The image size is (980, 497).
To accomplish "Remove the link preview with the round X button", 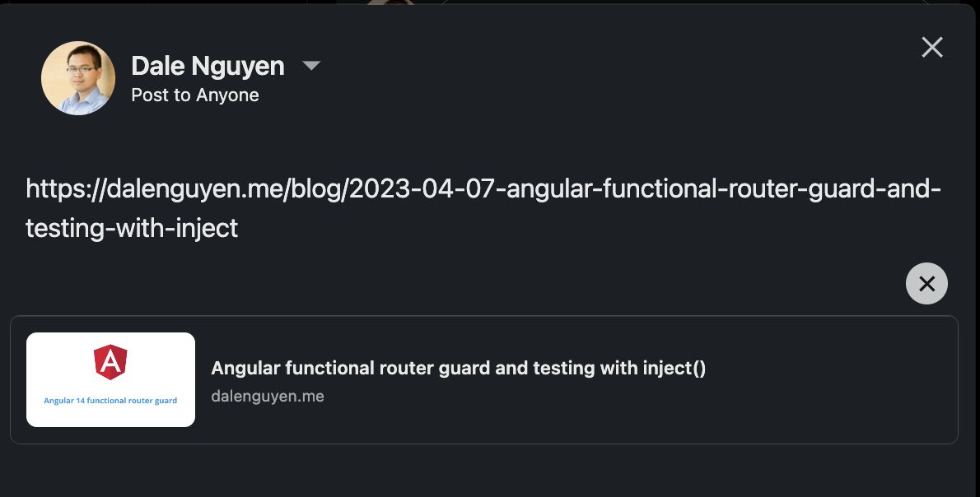I will click(926, 284).
